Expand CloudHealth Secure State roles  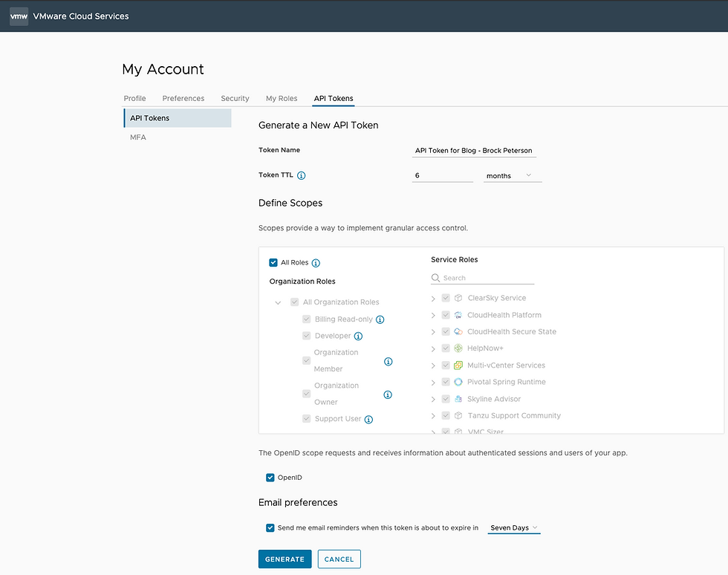click(433, 332)
